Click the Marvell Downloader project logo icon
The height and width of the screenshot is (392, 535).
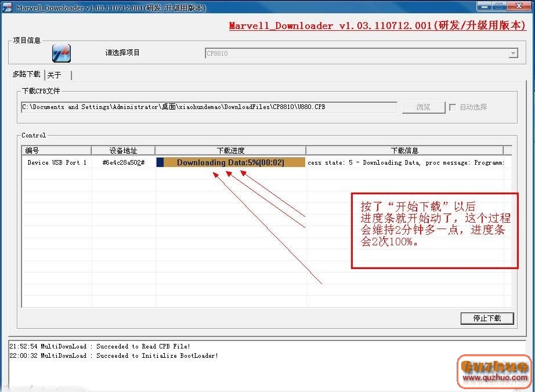(x=62, y=53)
